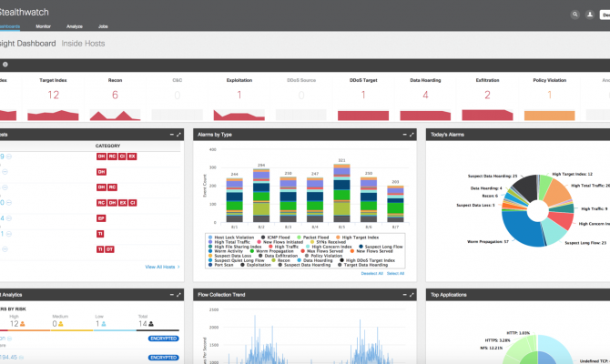Click the EP category badge
This screenshot has height=364, width=610.
101,218
